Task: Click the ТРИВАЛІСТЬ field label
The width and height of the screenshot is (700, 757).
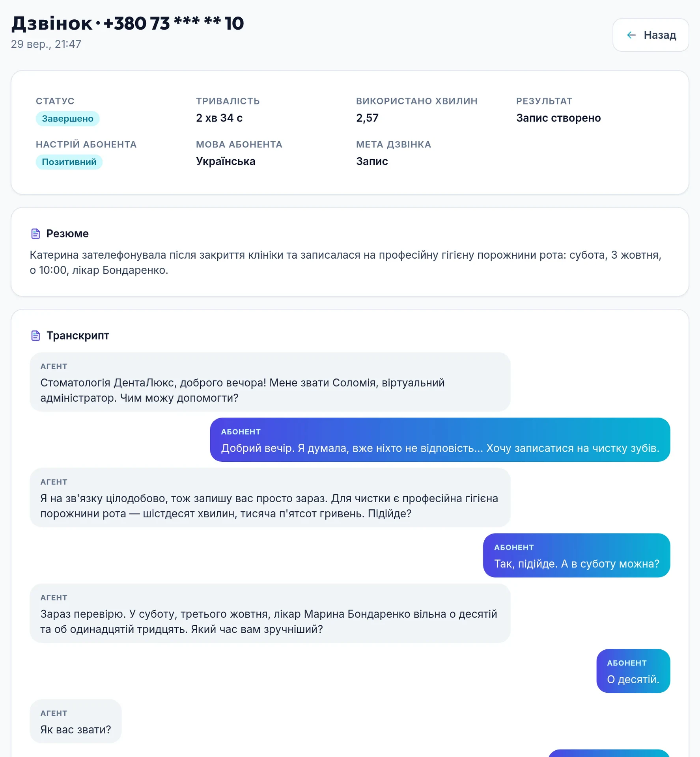Action: click(228, 101)
